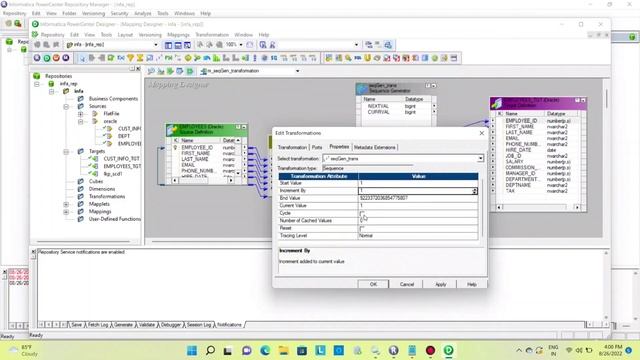The width and height of the screenshot is (640, 360).
Task: Click Help button in Edit Transformations dialog
Action: (472, 284)
